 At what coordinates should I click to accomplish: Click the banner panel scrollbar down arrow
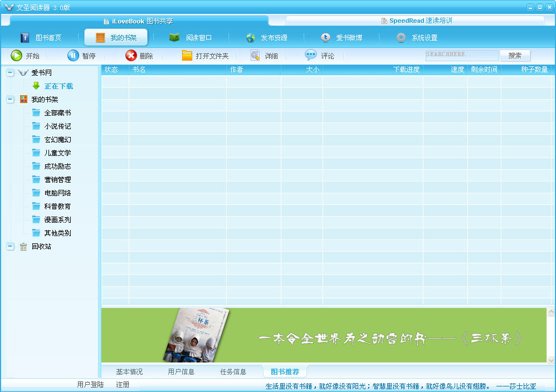[x=551, y=360]
